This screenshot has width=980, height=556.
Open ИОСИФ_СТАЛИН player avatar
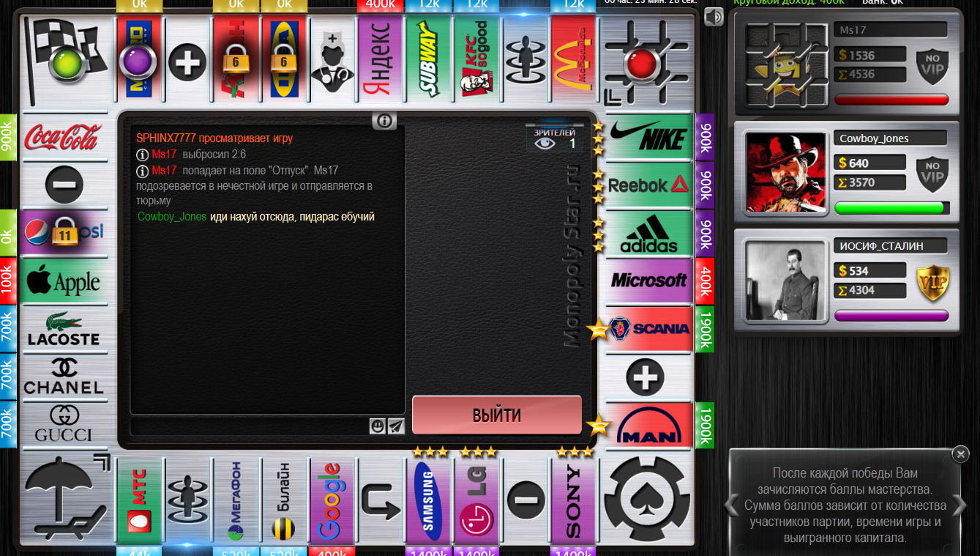point(785,282)
